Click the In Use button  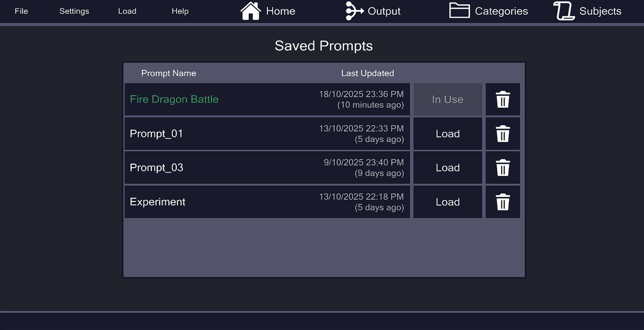pos(448,99)
